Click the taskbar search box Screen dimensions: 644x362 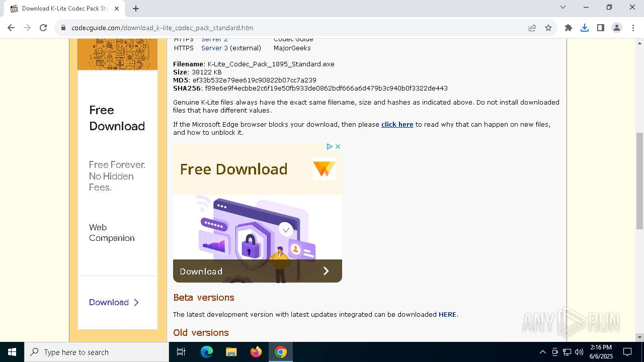coord(97,352)
